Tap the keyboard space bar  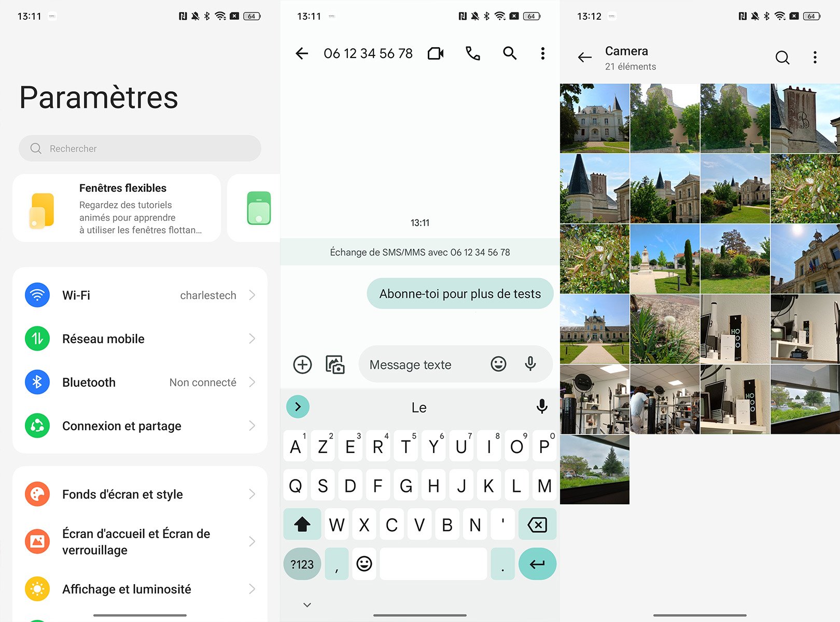tap(433, 563)
